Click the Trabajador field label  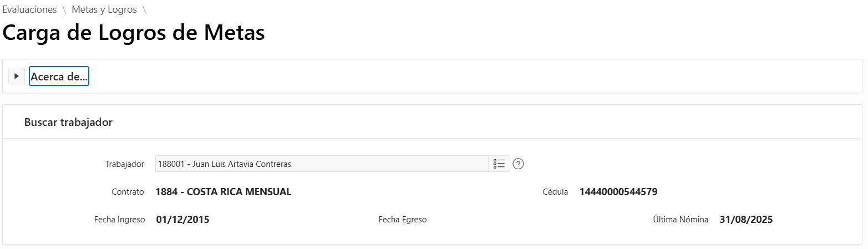click(x=125, y=164)
